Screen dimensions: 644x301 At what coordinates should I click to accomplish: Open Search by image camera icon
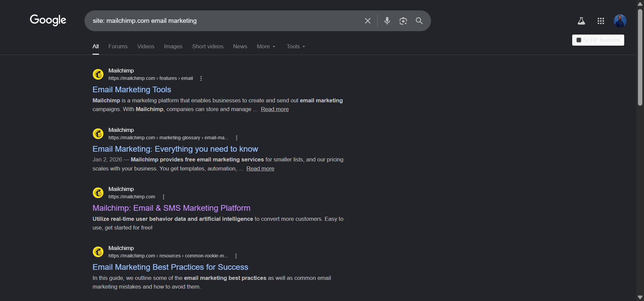(403, 21)
